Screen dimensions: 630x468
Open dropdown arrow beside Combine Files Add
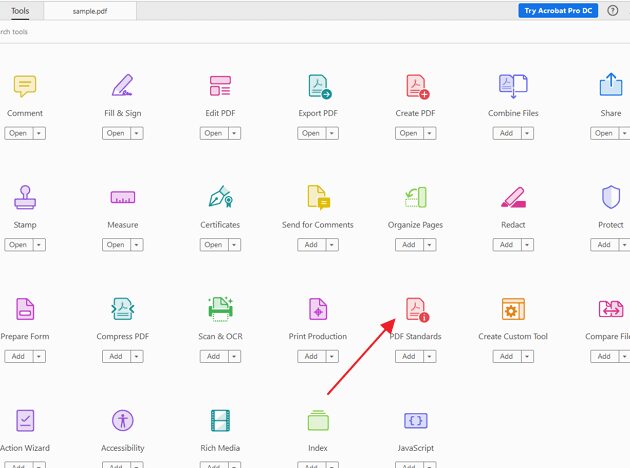click(x=527, y=133)
